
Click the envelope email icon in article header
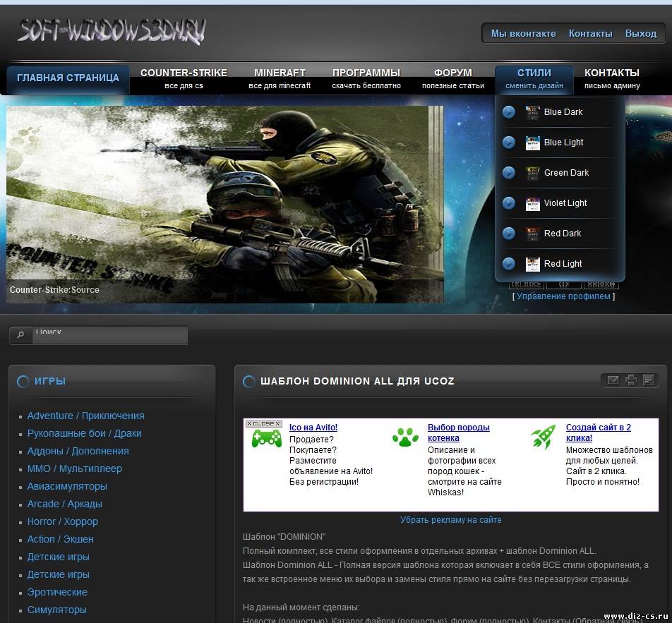coord(613,380)
